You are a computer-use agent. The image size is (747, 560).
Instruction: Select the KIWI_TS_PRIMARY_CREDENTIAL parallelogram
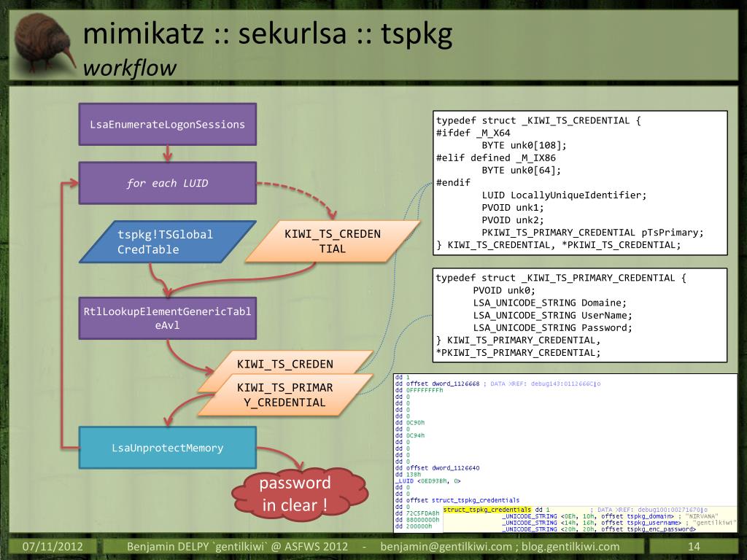tap(285, 394)
